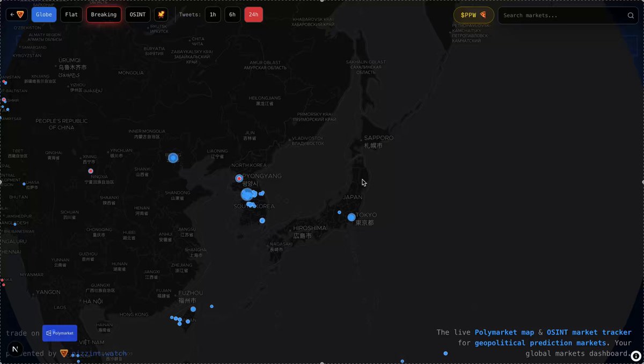This screenshot has width=644, height=364.
Task: Open the Polymarket trade button
Action: point(60,333)
